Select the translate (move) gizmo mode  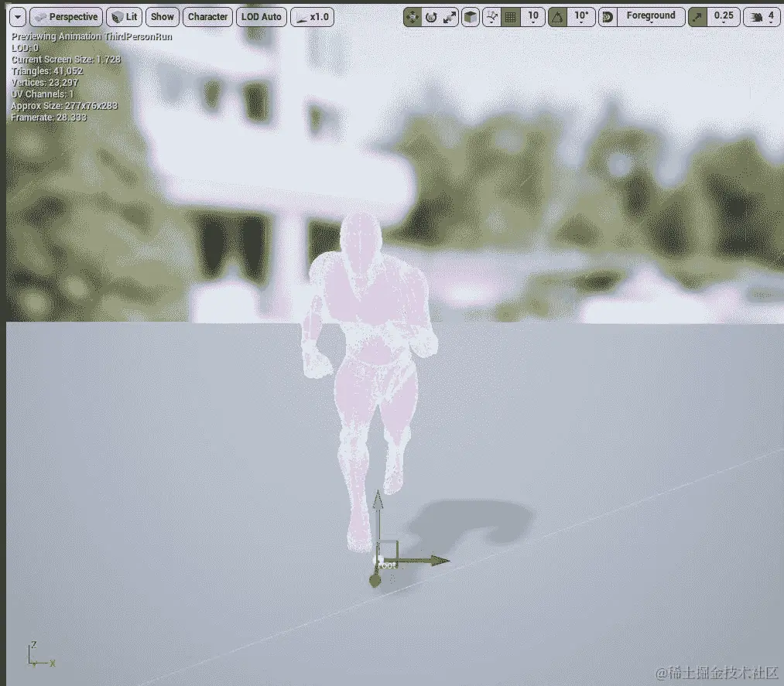tap(413, 18)
